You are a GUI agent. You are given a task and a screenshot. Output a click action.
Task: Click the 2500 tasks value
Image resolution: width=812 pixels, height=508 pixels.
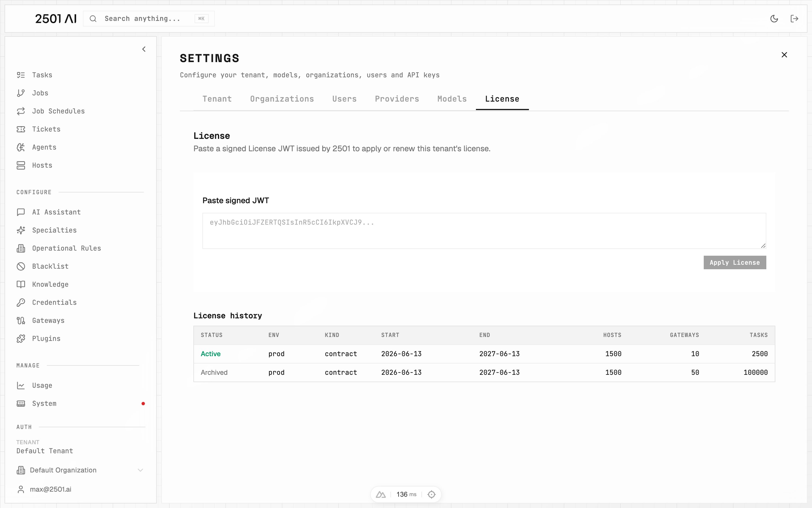coord(760,354)
